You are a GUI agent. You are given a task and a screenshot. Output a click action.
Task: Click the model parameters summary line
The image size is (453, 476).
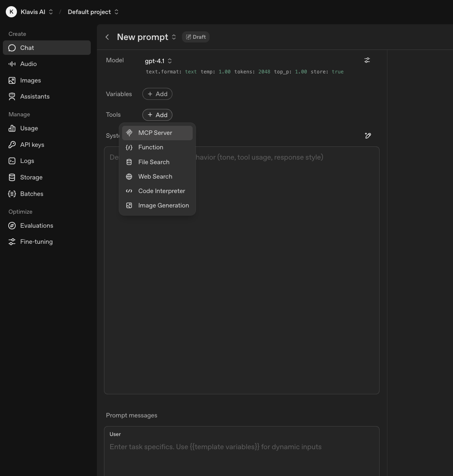click(x=245, y=72)
